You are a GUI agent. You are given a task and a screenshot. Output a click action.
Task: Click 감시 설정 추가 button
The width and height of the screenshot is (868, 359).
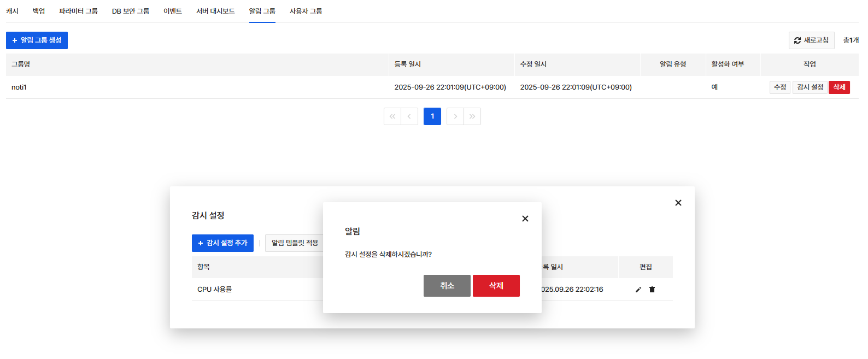click(x=222, y=243)
